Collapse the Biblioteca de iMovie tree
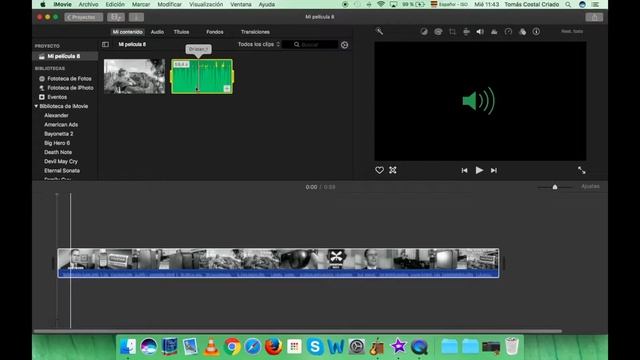 [x=36, y=106]
